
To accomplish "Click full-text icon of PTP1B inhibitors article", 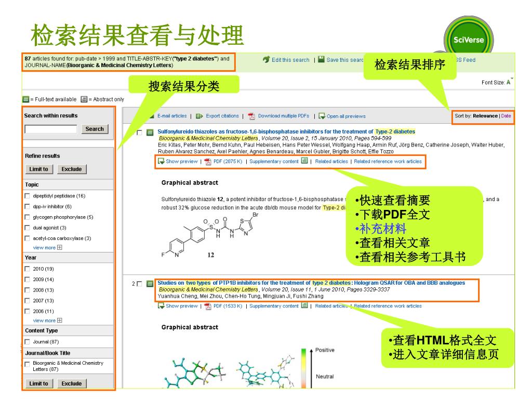I will point(150,284).
